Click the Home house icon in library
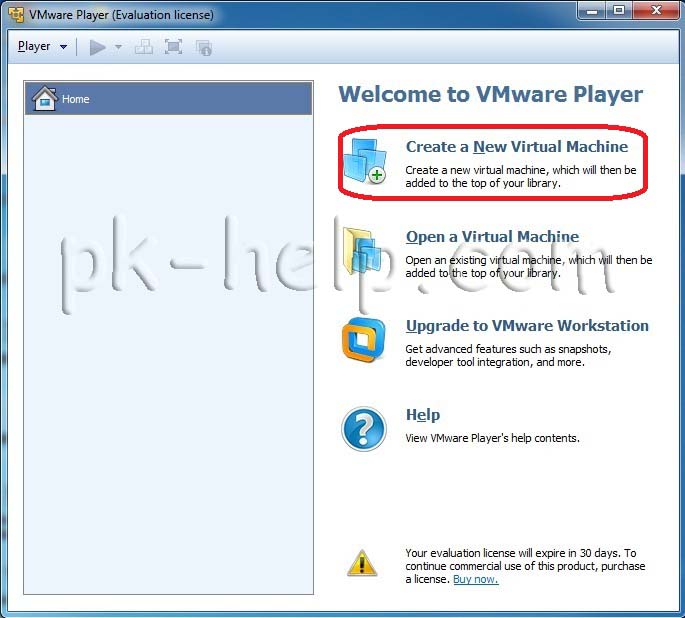Image resolution: width=685 pixels, height=618 pixels. (x=44, y=98)
